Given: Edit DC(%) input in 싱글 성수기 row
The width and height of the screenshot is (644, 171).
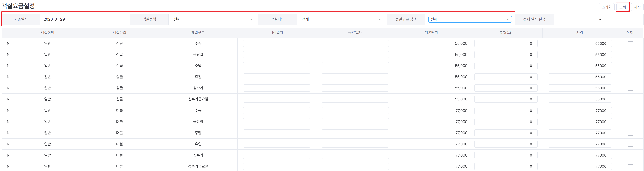Looking at the screenshot, I should tap(505, 88).
